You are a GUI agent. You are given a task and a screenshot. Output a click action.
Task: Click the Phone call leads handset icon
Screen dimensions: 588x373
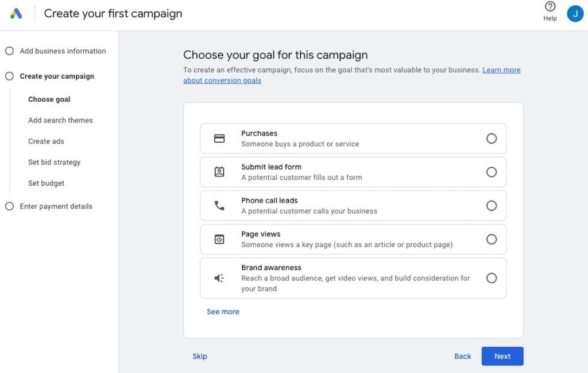tap(219, 206)
